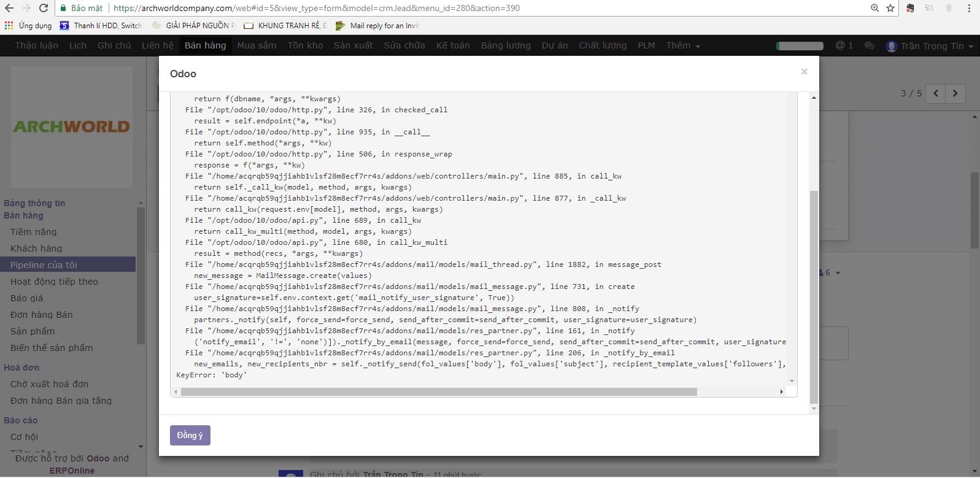Open Chrome three-dot menu

pyautogui.click(x=970, y=8)
